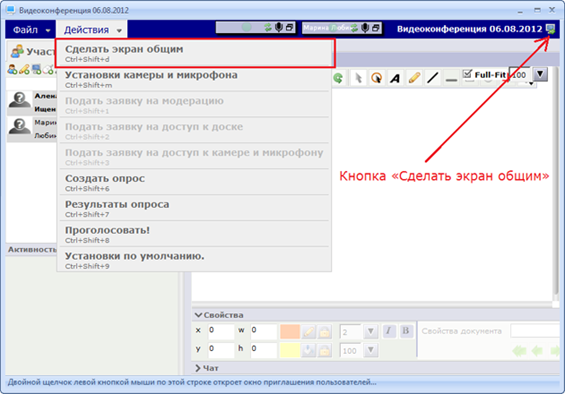Screen dimensions: 565x394
Task: Toggle bold B button in properties
Action: click(x=406, y=331)
